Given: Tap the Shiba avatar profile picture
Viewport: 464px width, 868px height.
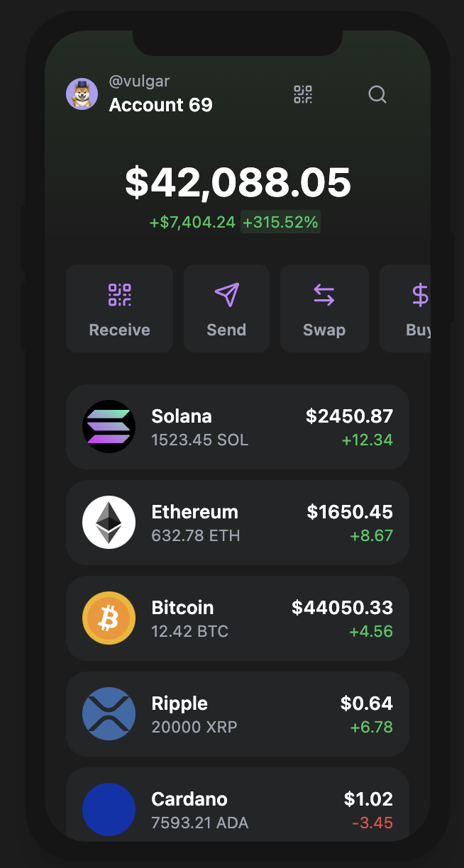Looking at the screenshot, I should (82, 94).
